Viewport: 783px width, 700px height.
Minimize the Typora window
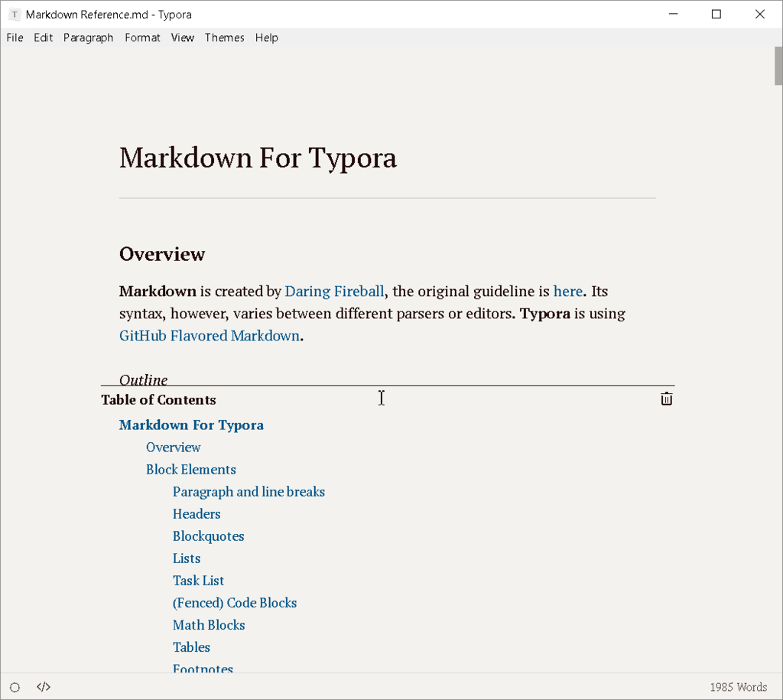click(x=673, y=14)
